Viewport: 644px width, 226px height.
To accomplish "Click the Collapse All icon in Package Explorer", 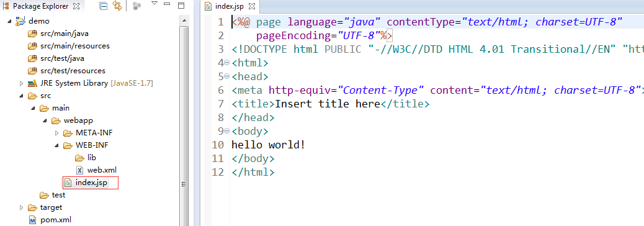I will click(103, 6).
